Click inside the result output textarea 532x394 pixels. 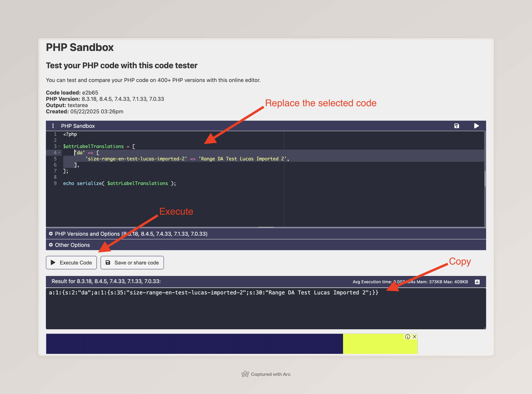tap(266, 309)
